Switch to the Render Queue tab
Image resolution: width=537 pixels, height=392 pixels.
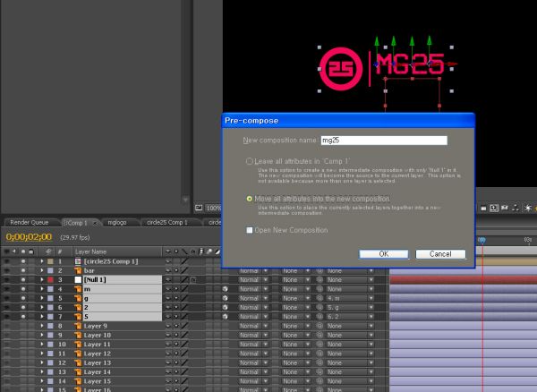click(x=30, y=223)
